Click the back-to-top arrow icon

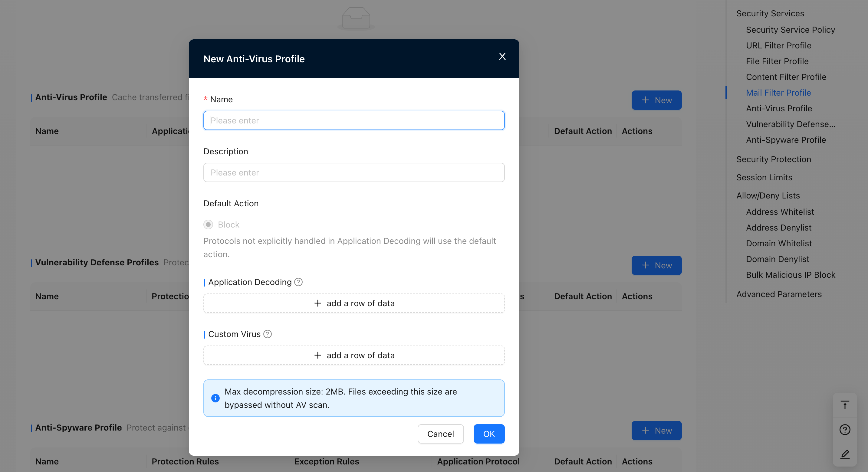pyautogui.click(x=844, y=405)
